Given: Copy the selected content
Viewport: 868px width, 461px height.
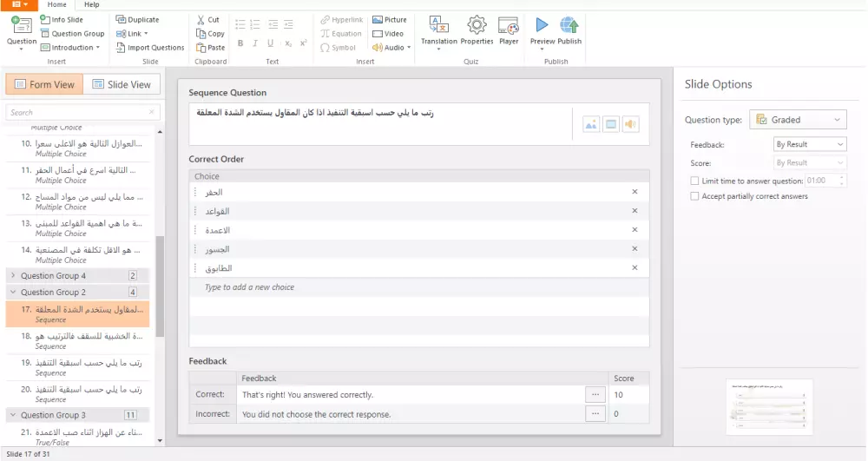Looking at the screenshot, I should 210,33.
